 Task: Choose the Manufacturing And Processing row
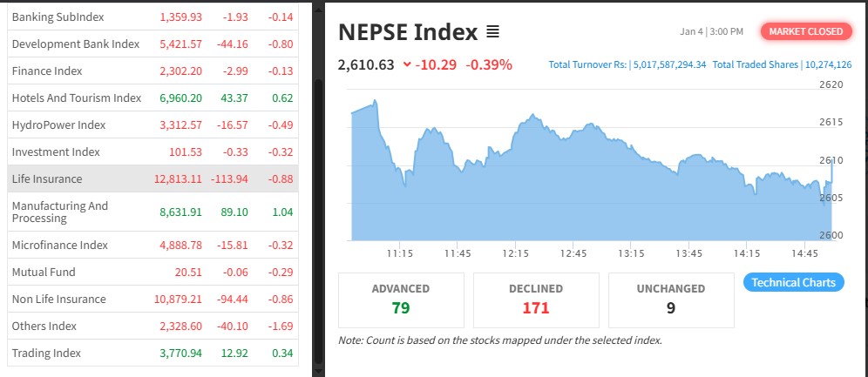click(153, 212)
